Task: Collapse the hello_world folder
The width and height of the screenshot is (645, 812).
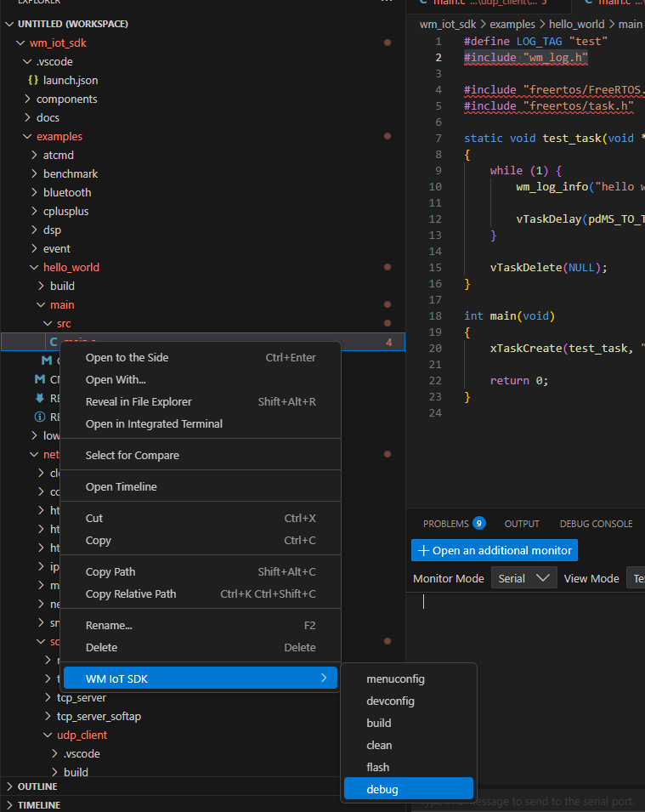Action: coord(34,267)
